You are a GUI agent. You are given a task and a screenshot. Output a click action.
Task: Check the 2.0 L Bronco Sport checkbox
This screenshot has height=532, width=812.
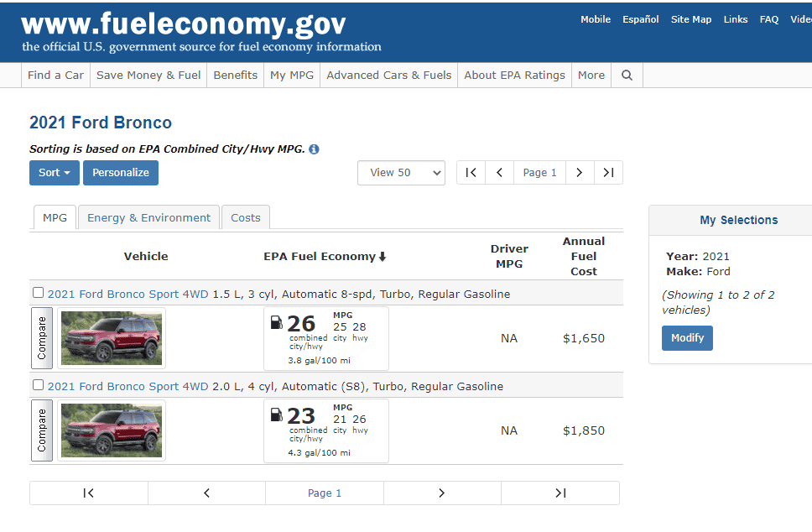pos(38,385)
